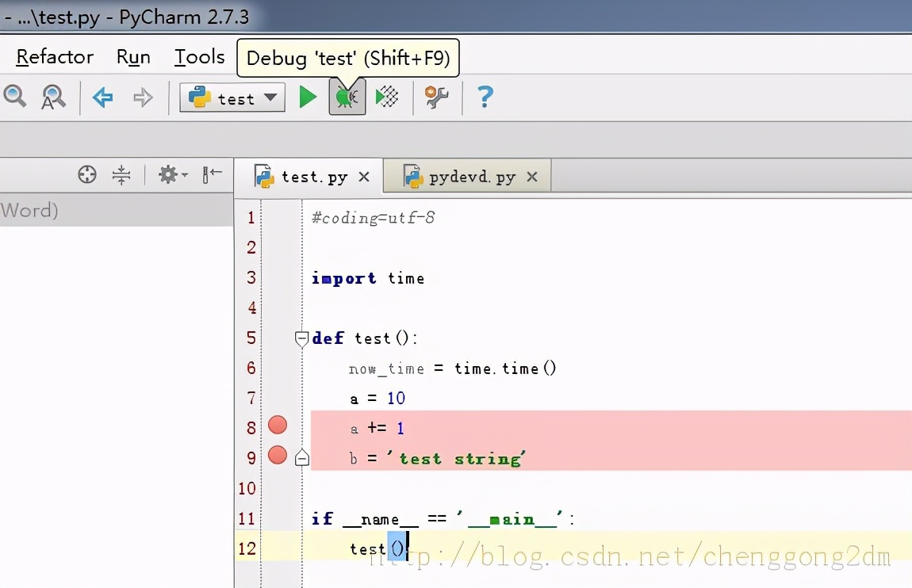Run 'test' with the green play icon
This screenshot has width=912, height=588.
point(308,97)
